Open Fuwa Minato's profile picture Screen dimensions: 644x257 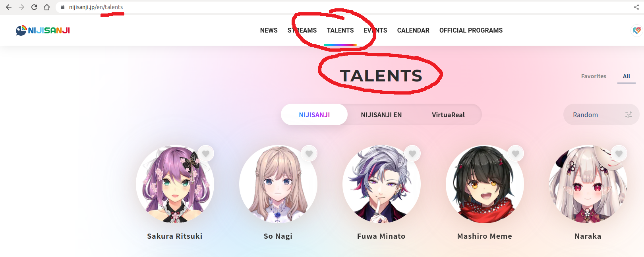[381, 184]
